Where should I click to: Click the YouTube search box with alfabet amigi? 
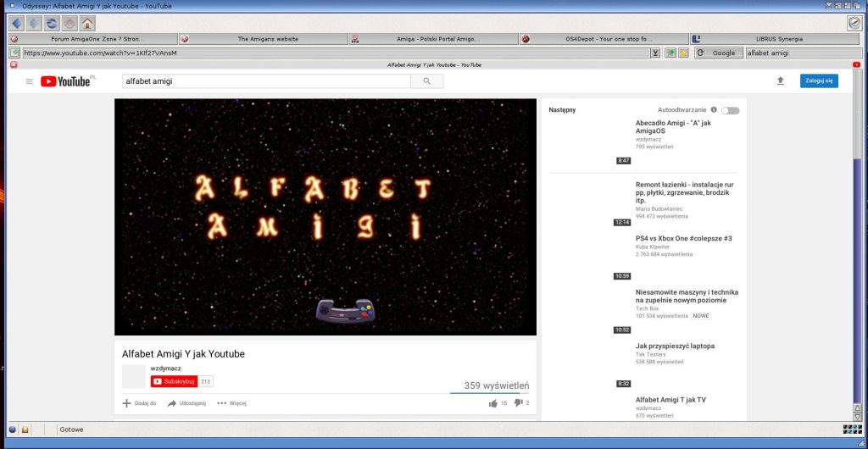click(266, 81)
